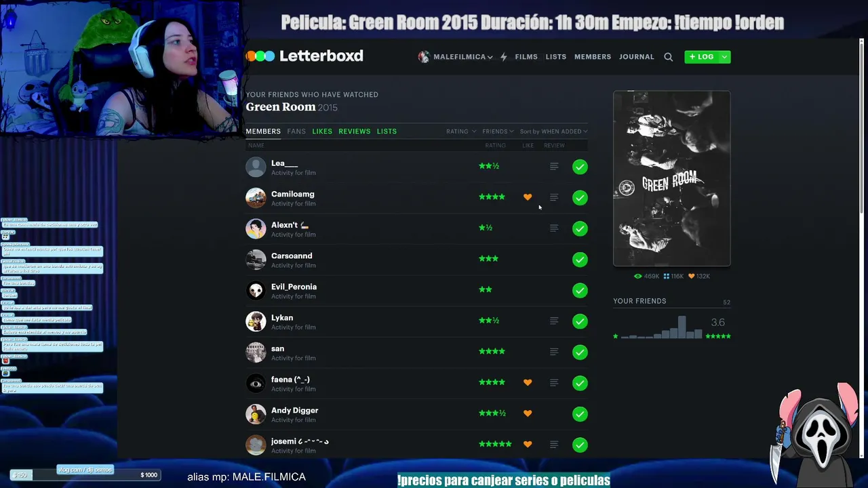Open san's review icon
This screenshot has width=868, height=488.
tap(554, 352)
